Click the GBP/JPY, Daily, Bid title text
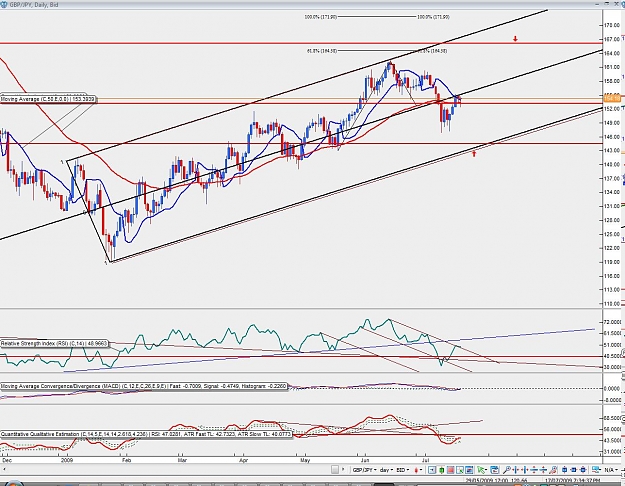Image resolution: width=625 pixels, height=486 pixels. point(34,5)
